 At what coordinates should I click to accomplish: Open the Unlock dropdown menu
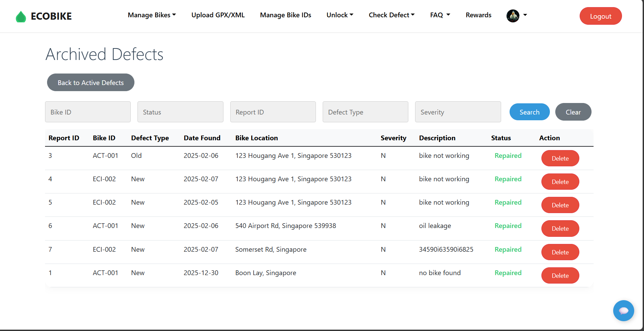coord(340,15)
